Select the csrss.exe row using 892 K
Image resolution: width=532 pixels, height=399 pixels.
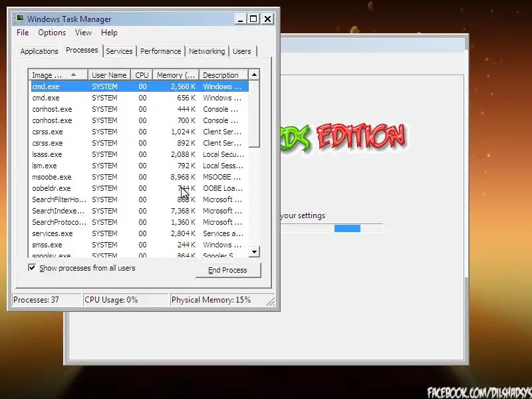point(140,143)
